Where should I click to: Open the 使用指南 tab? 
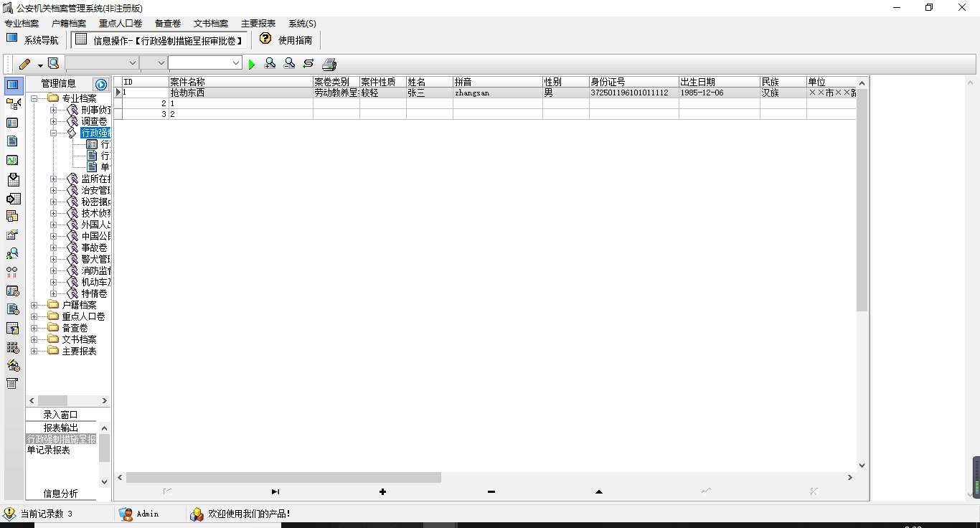[x=286, y=39]
